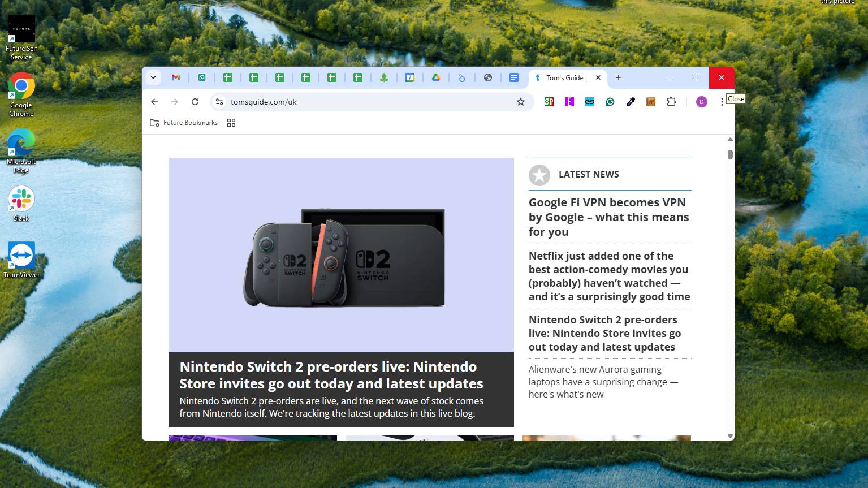Open the tab search chevron
868x488 pixels.
pyautogui.click(x=153, y=77)
